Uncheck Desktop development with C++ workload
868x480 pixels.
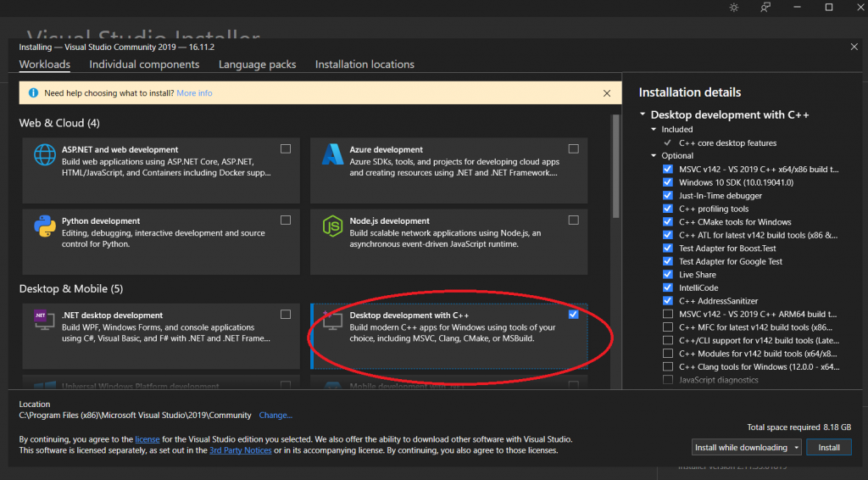pos(574,315)
